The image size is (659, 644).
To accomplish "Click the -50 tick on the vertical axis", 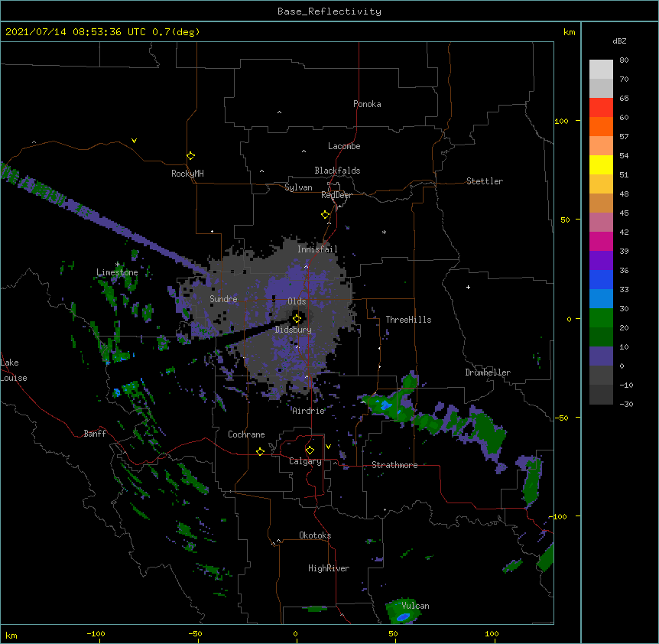I will (x=561, y=418).
